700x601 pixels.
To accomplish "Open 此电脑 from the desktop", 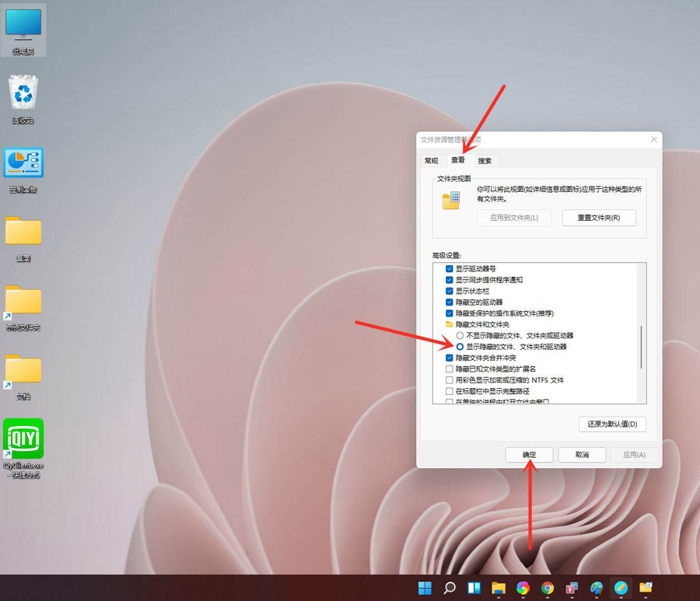I will (x=23, y=25).
